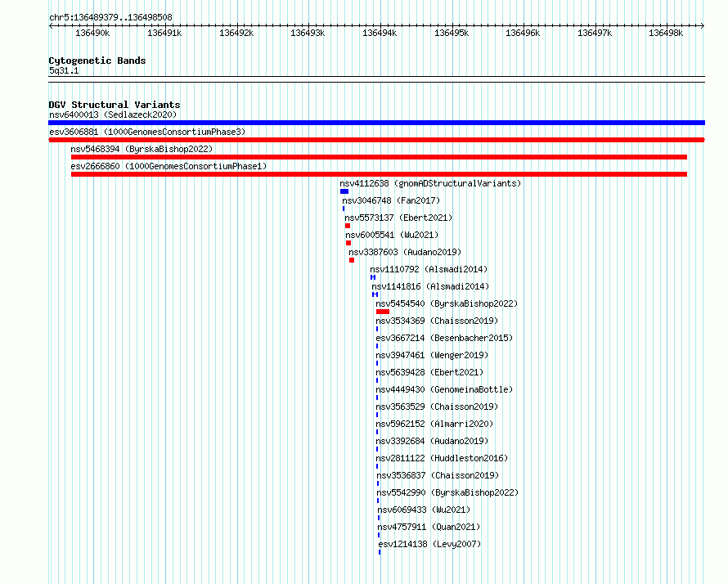Click the nsv5962152 (Almarri2020) label
The image size is (728, 584).
[434, 424]
